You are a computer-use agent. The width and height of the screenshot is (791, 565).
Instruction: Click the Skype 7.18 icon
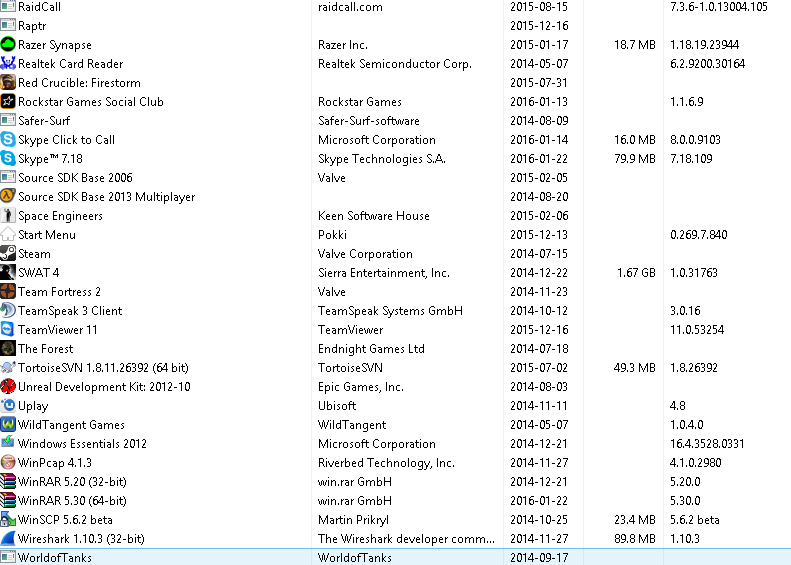(8, 158)
